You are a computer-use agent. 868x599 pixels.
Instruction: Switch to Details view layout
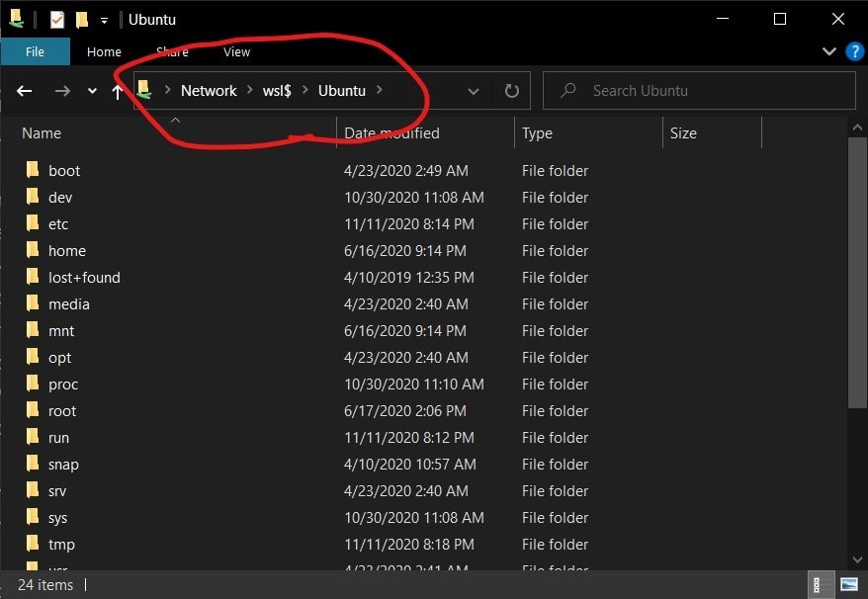pos(820,584)
